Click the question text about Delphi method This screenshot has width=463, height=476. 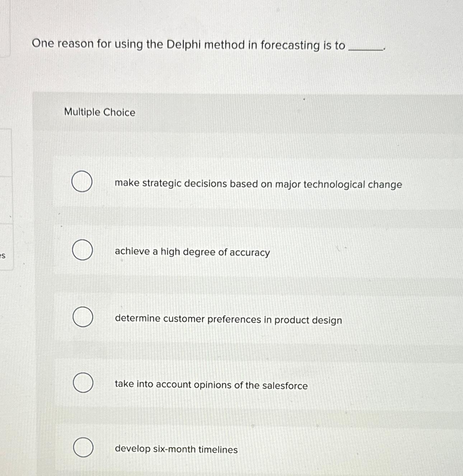click(187, 44)
